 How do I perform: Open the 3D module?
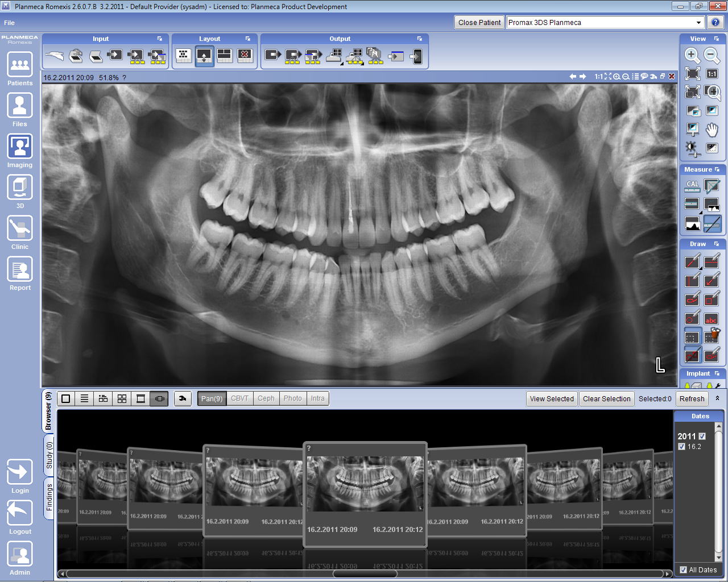20,188
